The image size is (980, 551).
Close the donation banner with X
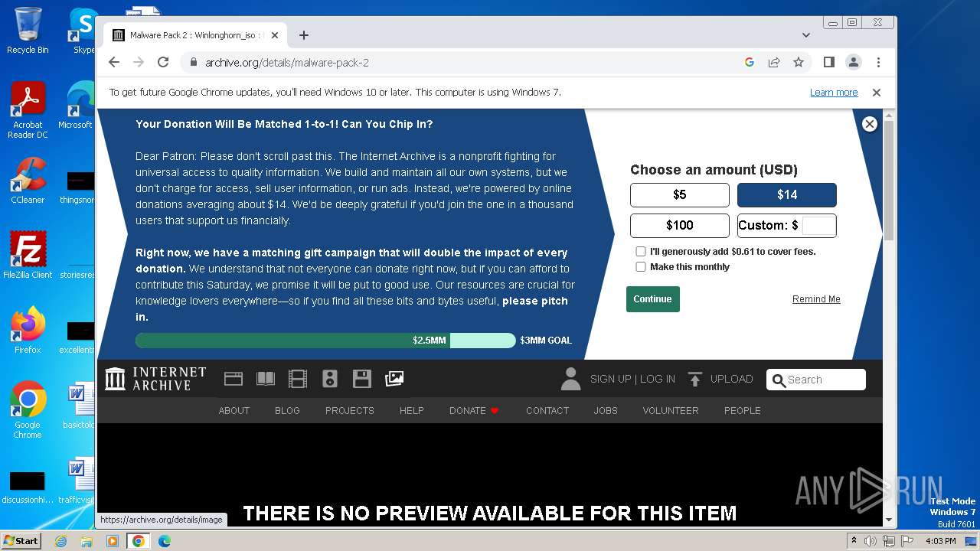click(869, 124)
